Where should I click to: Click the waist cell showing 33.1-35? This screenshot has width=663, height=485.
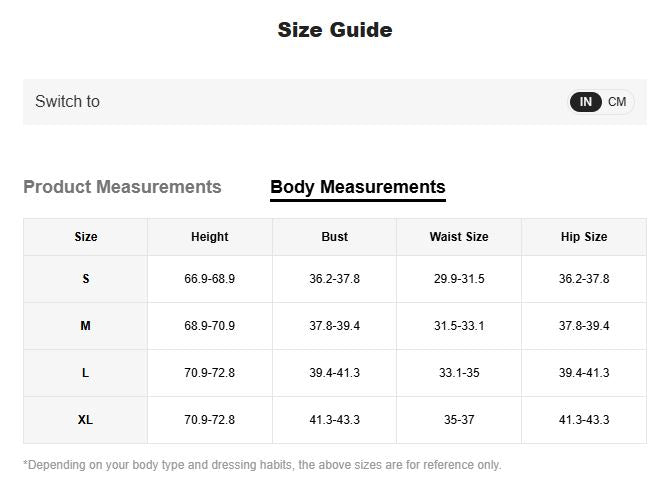tap(459, 373)
